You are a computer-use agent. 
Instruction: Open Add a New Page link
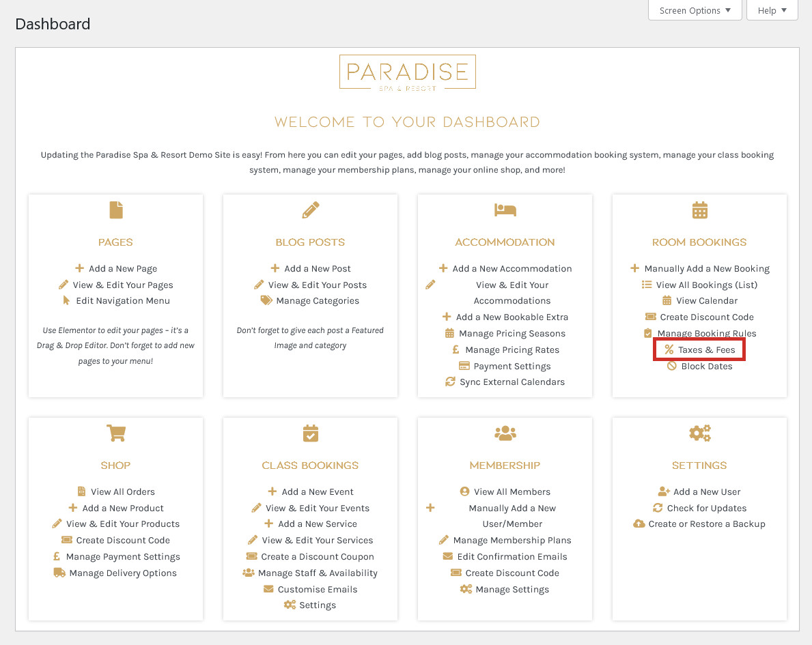click(123, 269)
